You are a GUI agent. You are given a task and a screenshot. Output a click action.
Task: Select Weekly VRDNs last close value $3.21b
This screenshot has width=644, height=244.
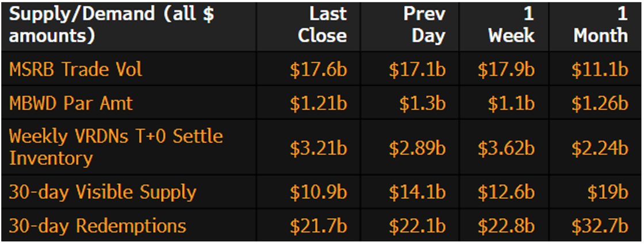(x=318, y=148)
